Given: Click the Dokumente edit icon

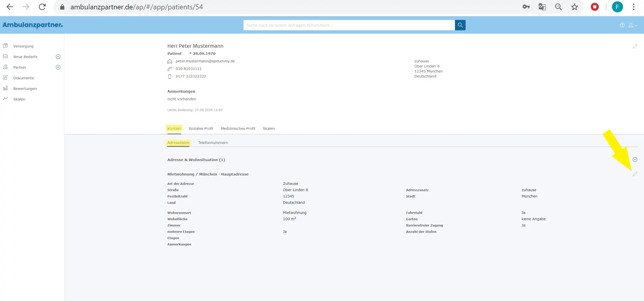Looking at the screenshot, I should pos(5,77).
